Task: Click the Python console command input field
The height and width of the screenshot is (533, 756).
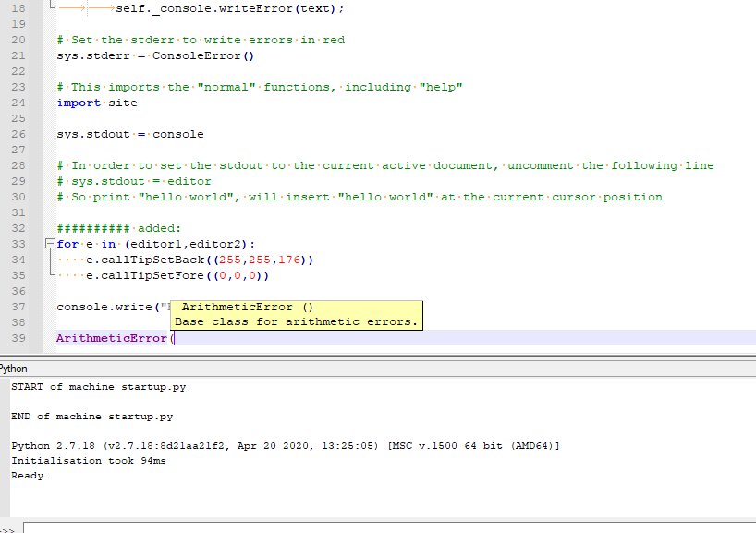Action: pos(388,527)
